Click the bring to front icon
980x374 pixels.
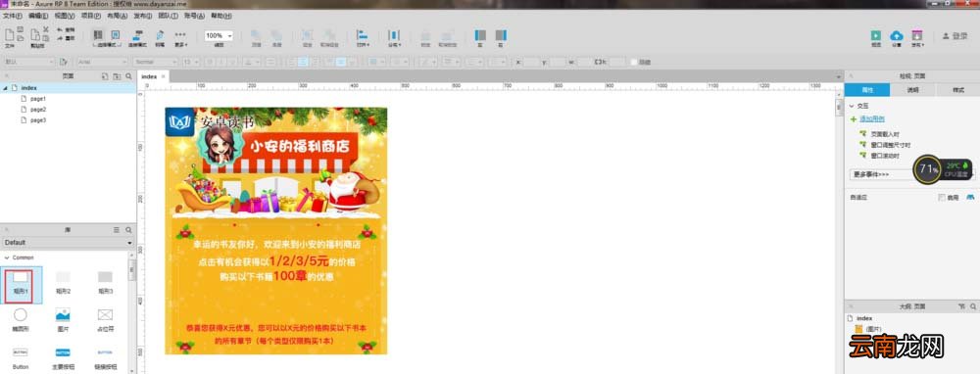tap(256, 35)
